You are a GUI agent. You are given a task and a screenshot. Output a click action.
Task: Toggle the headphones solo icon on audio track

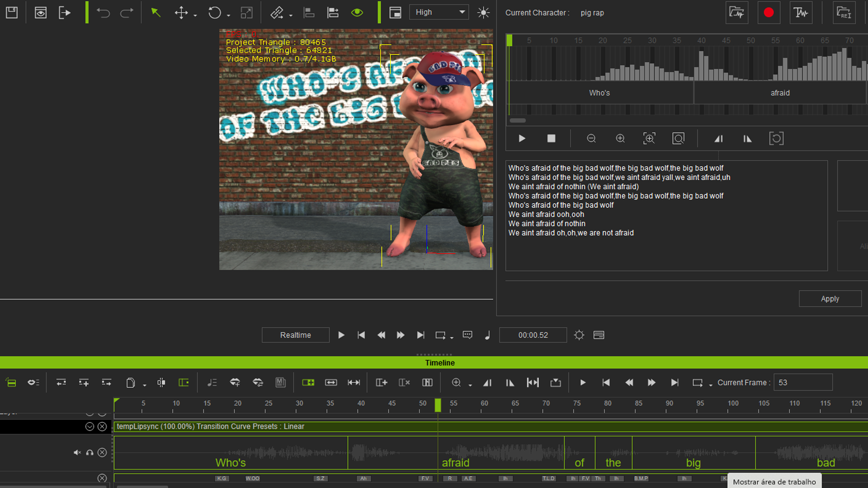coord(90,452)
